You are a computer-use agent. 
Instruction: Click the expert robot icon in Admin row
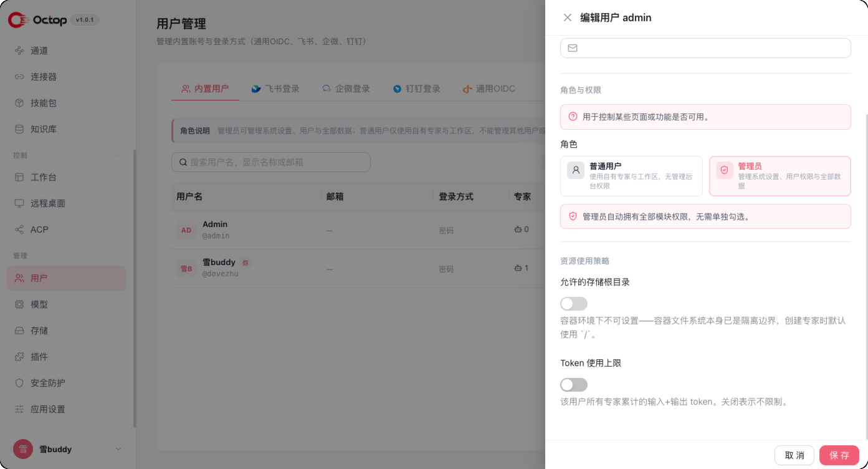tap(518, 230)
